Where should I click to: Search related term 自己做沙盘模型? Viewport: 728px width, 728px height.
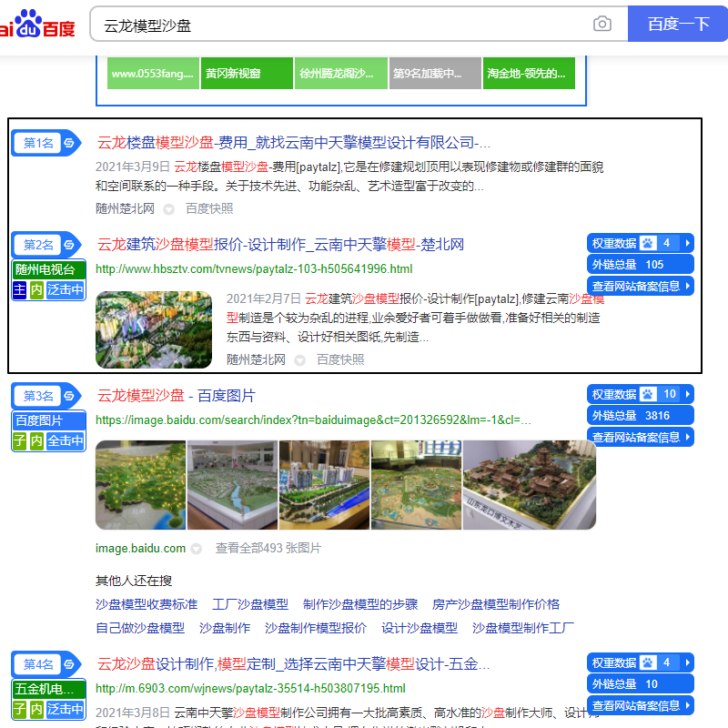pyautogui.click(x=140, y=628)
